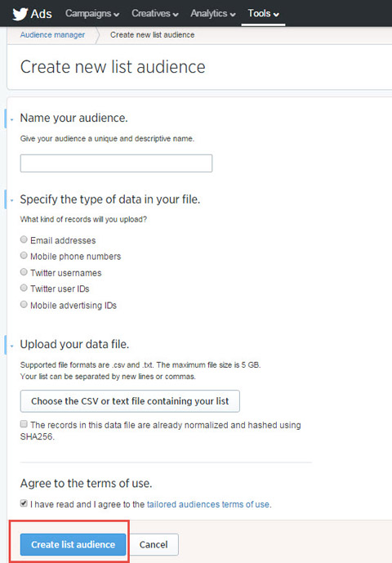Select Twitter usernames radio option
The height and width of the screenshot is (563, 392).
pyautogui.click(x=24, y=272)
